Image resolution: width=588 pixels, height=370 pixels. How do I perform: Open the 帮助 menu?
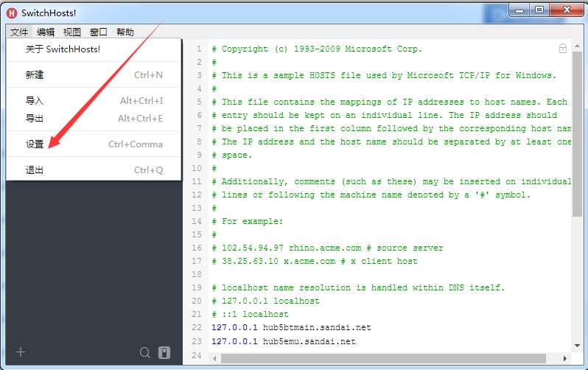point(125,32)
